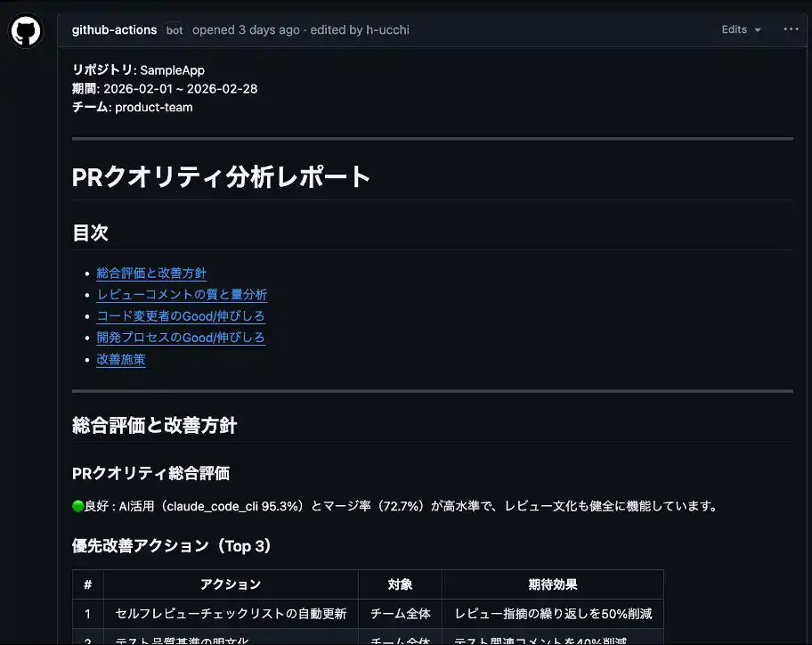Jump to 総合評価と改善方針 from the contents list
Screen dimensions: 812x645
(x=151, y=273)
